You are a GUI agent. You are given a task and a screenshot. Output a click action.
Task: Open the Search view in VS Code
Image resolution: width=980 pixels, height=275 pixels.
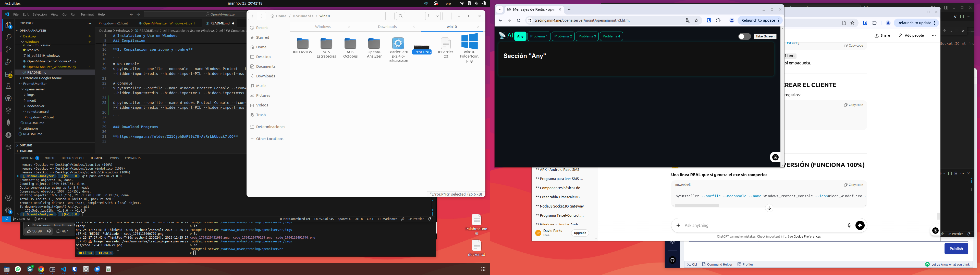8,37
